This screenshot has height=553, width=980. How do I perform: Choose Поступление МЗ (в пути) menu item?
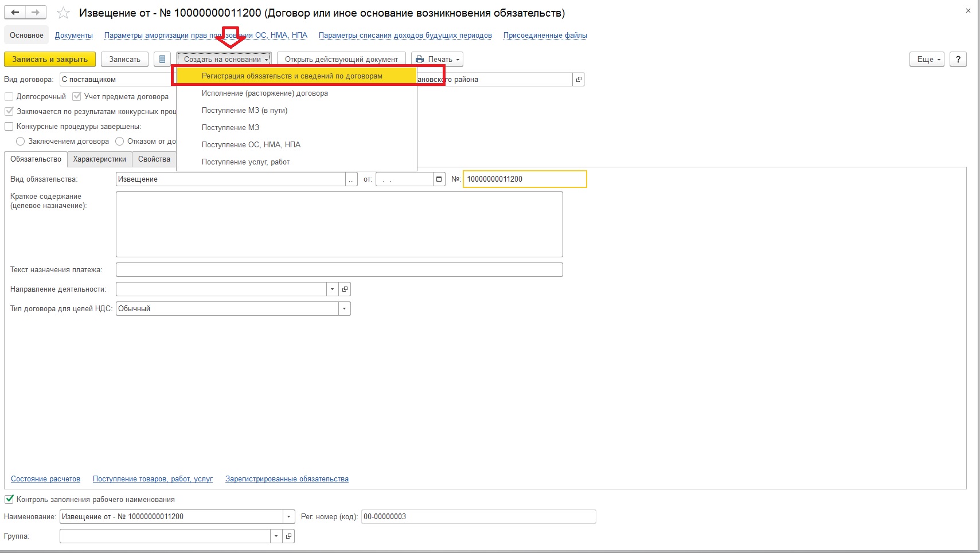tap(296, 111)
